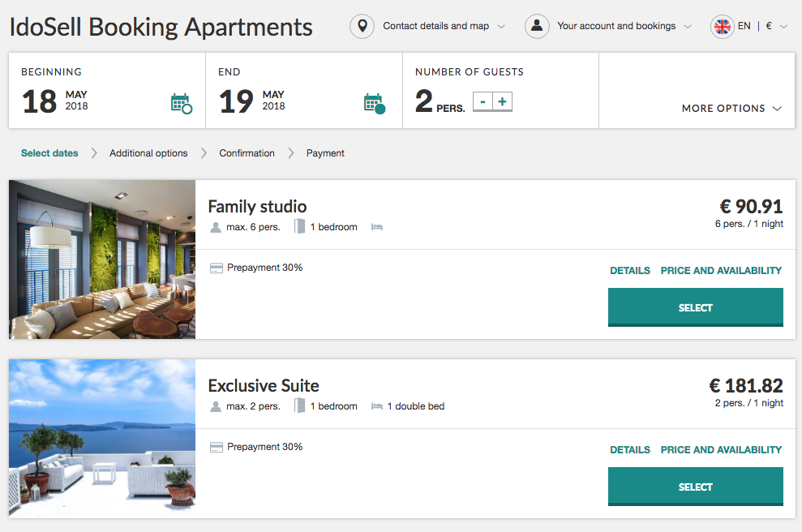This screenshot has width=802, height=532.
Task: Expand Your account and bookings menu
Action: tap(624, 26)
